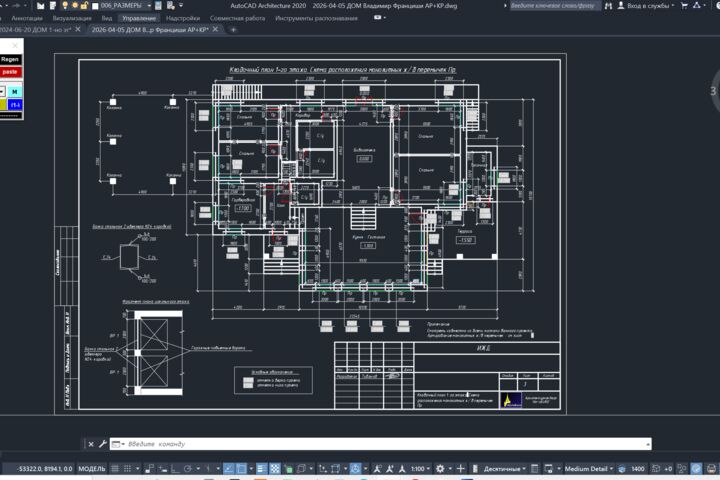Toggle the highlighted object snap icon
The image size is (720, 480).
242,469
